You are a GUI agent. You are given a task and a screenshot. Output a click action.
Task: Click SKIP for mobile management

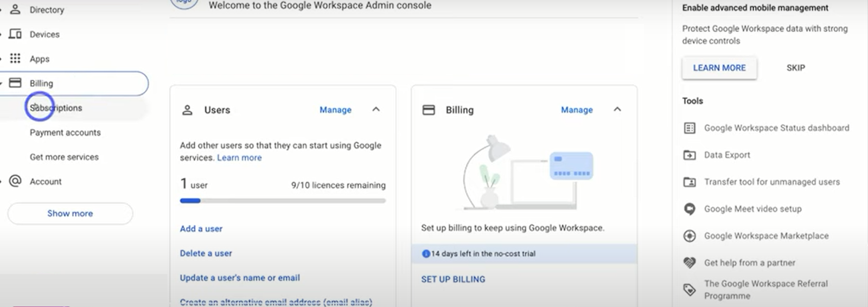(x=796, y=68)
